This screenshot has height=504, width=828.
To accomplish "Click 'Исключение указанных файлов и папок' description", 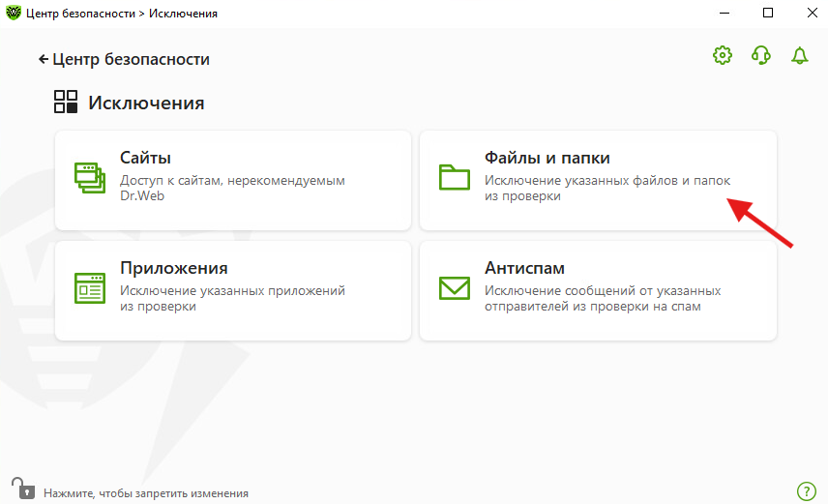I will click(x=607, y=188).
